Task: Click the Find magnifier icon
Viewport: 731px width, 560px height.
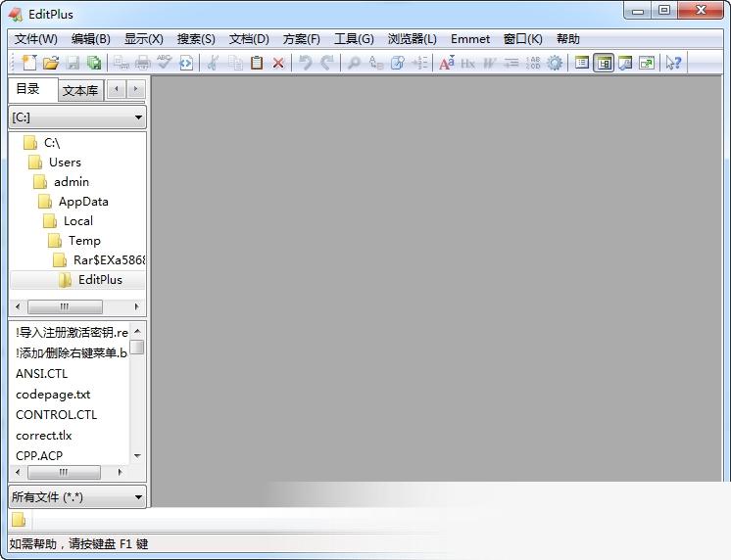Action: (354, 63)
